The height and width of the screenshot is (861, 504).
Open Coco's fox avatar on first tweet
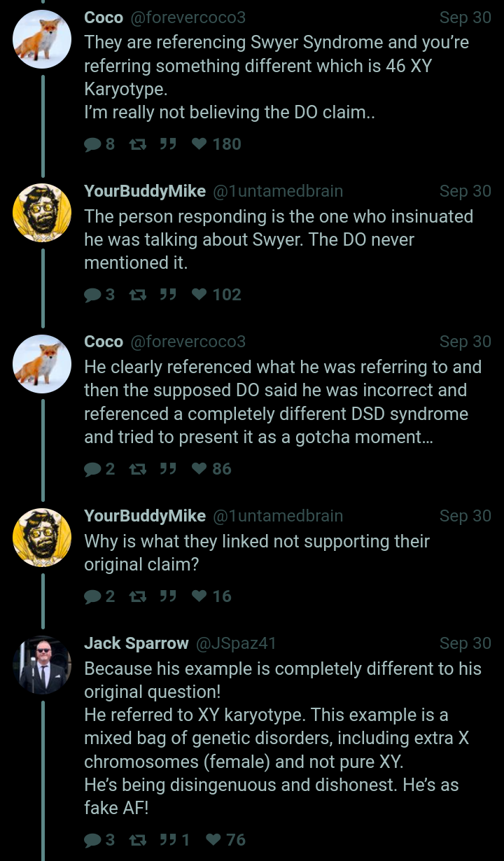pos(42,39)
